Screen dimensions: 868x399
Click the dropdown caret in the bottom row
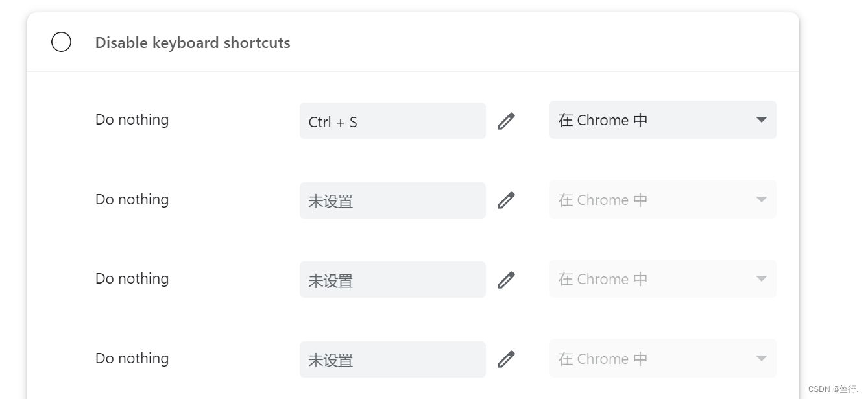click(760, 358)
